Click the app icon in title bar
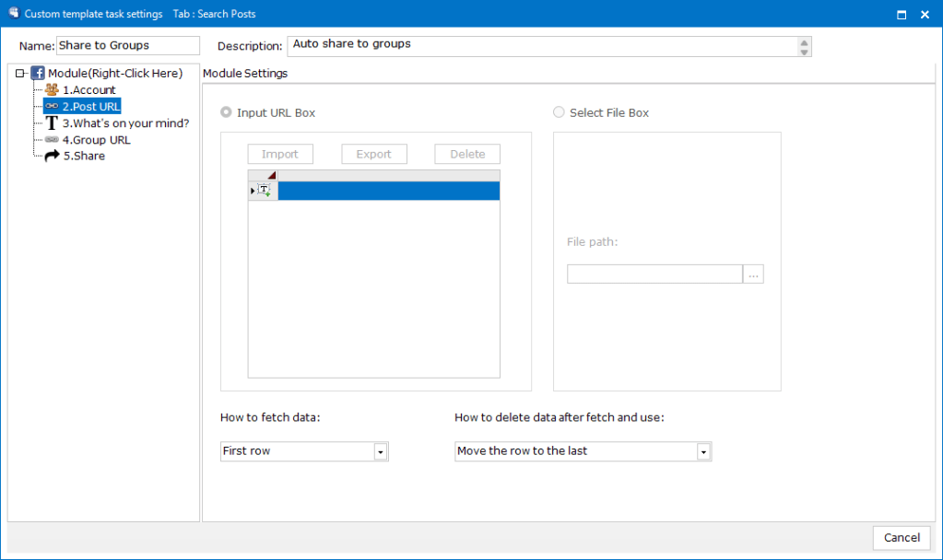The height and width of the screenshot is (560, 943). 13,14
